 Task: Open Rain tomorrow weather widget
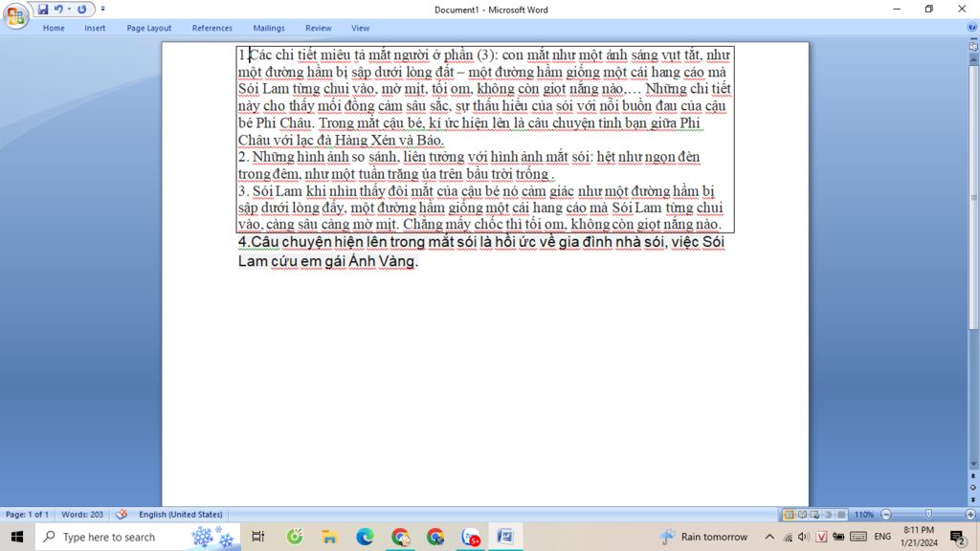[x=703, y=537]
